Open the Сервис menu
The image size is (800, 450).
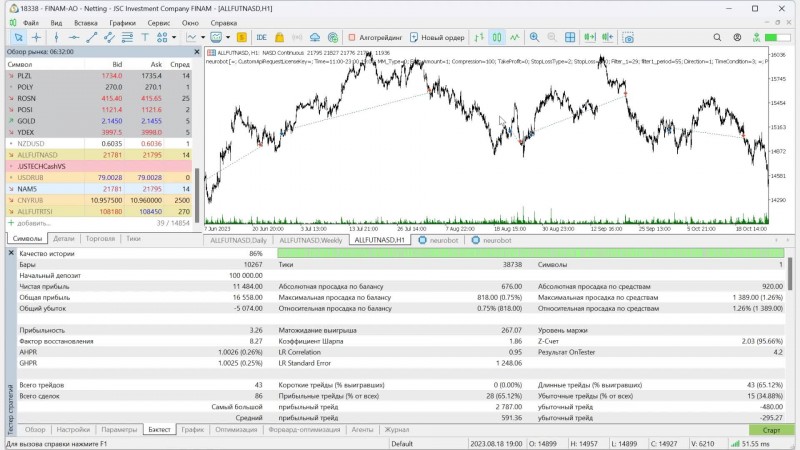pos(159,23)
